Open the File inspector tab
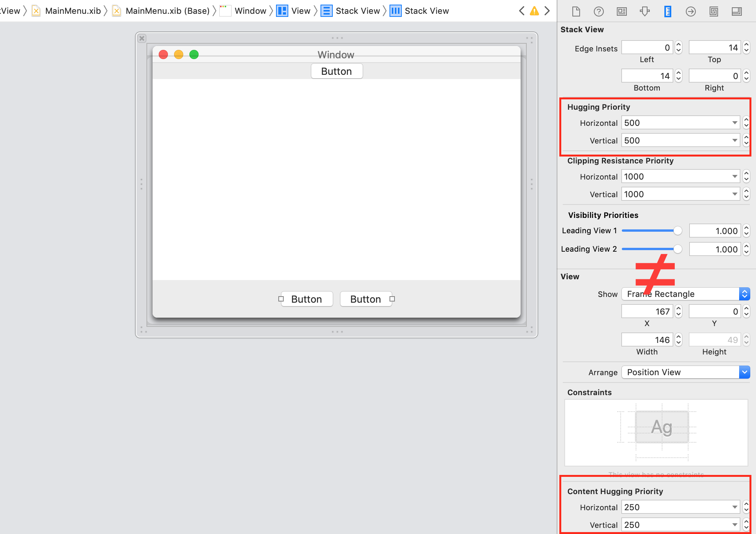The width and height of the screenshot is (756, 534). [x=576, y=12]
